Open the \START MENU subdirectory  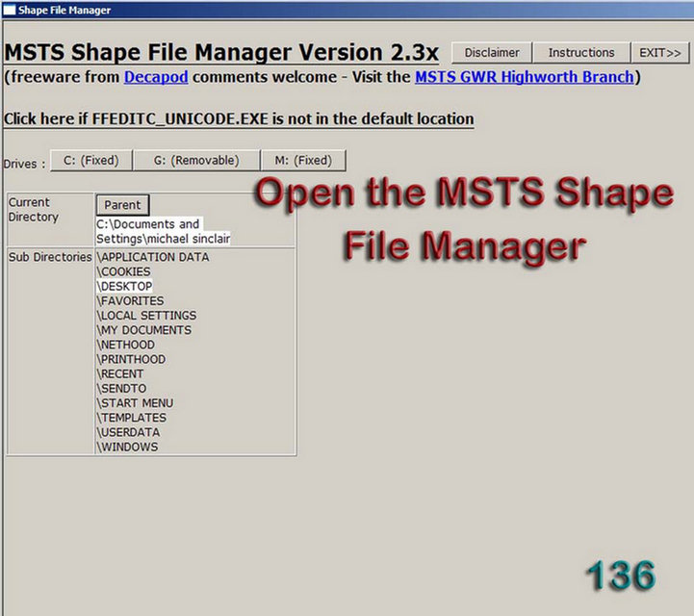135,403
